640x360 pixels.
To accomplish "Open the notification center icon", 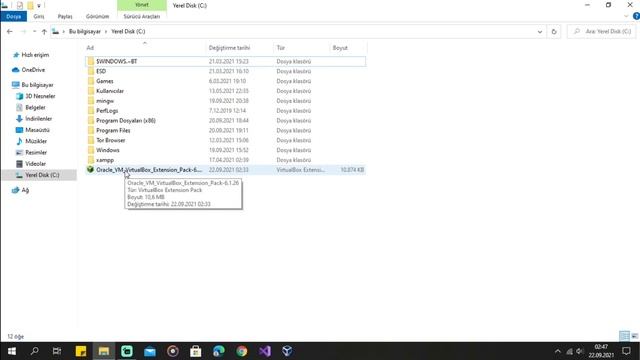I will 626,351.
